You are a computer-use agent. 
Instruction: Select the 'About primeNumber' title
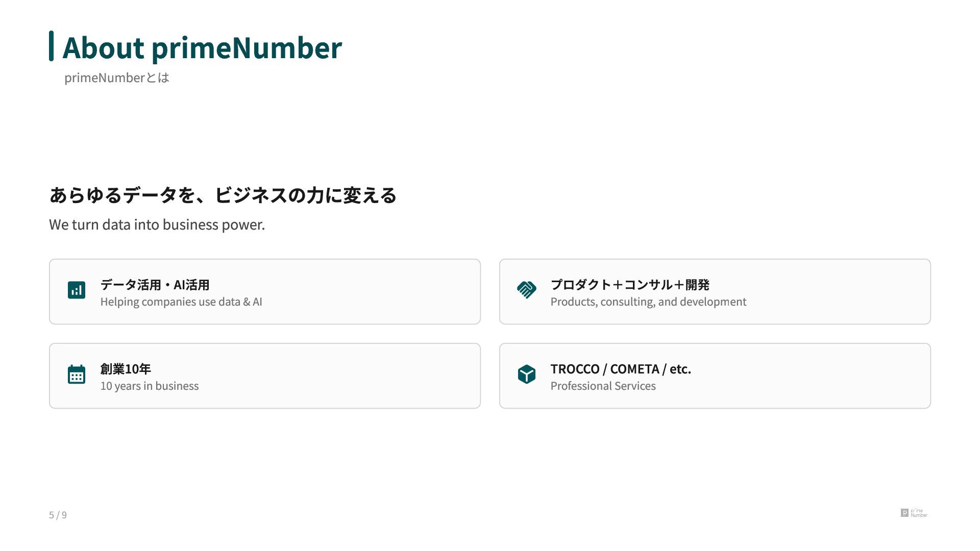(x=202, y=48)
